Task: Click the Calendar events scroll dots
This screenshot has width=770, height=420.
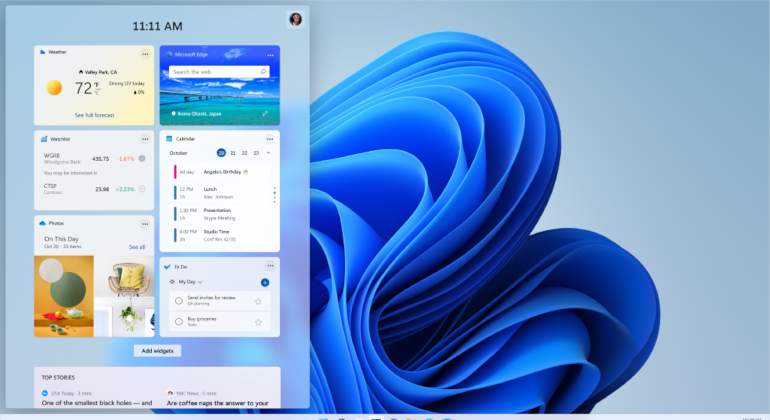Action: 274,195
